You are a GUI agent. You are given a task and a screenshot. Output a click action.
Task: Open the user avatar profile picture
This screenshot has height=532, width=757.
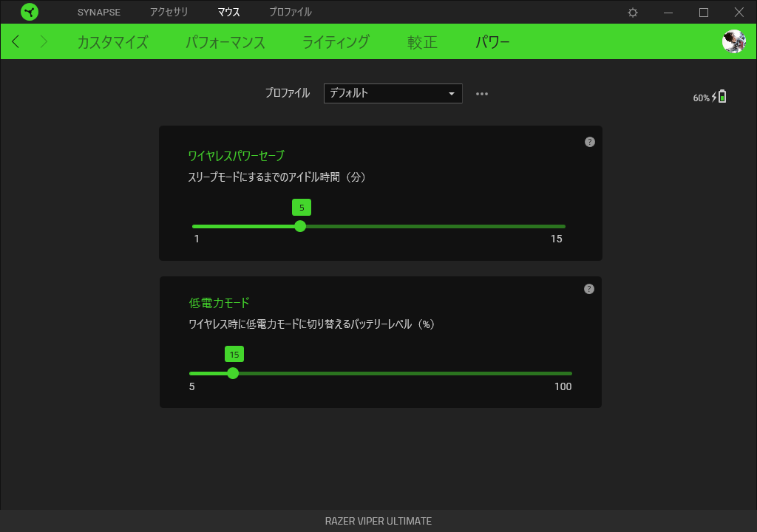734,41
